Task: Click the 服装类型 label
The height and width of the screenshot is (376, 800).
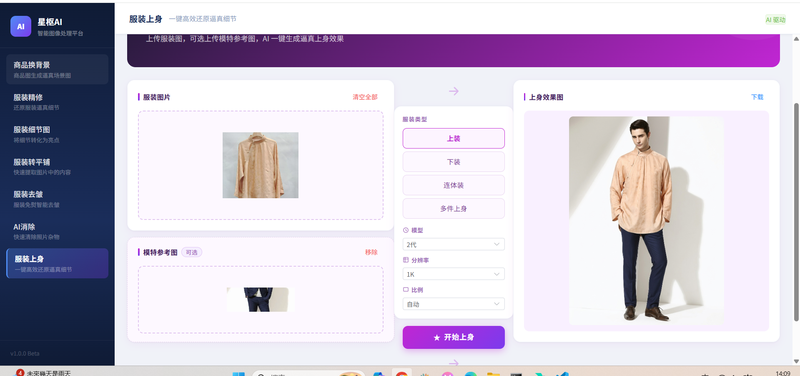Action: (x=415, y=119)
